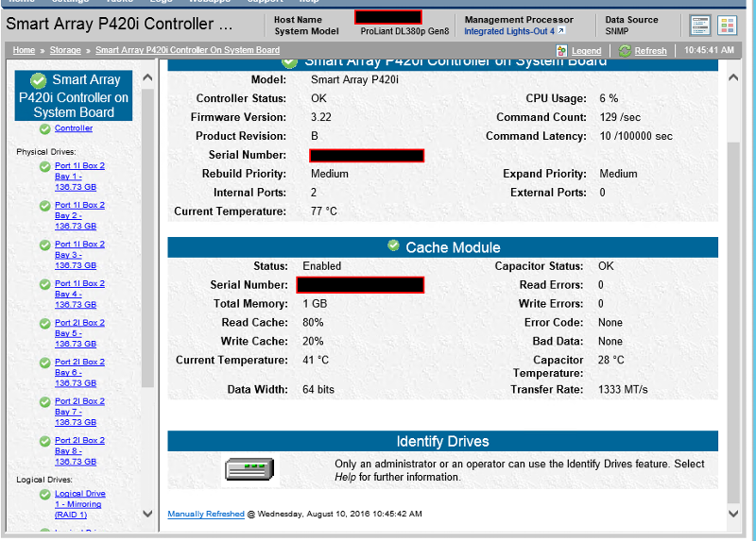
Task: Open the Storage breadcrumb link
Action: 65,50
